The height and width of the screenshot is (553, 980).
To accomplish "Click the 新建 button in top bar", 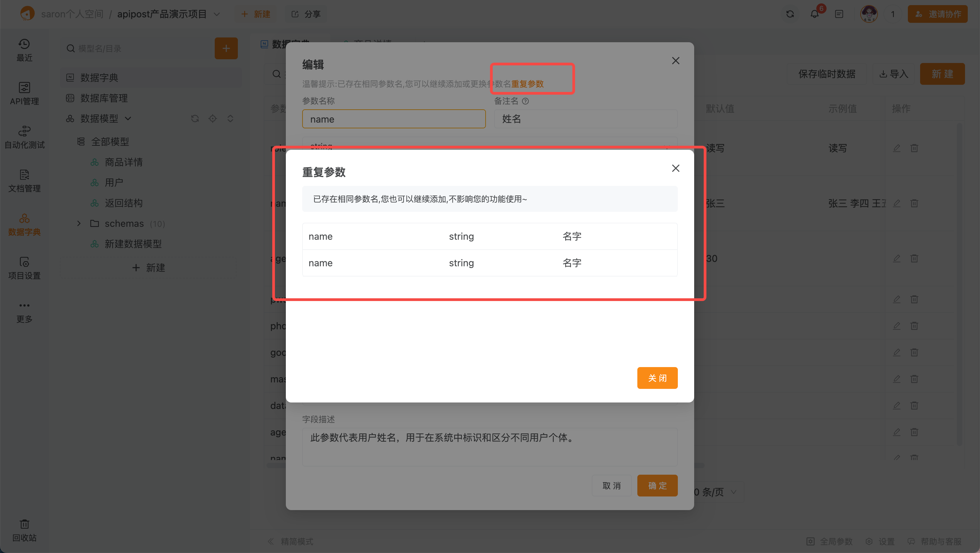I will click(x=256, y=14).
